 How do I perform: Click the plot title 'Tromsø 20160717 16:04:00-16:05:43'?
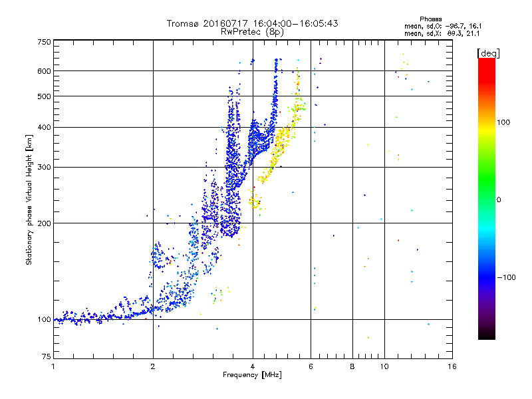pyautogui.click(x=252, y=23)
